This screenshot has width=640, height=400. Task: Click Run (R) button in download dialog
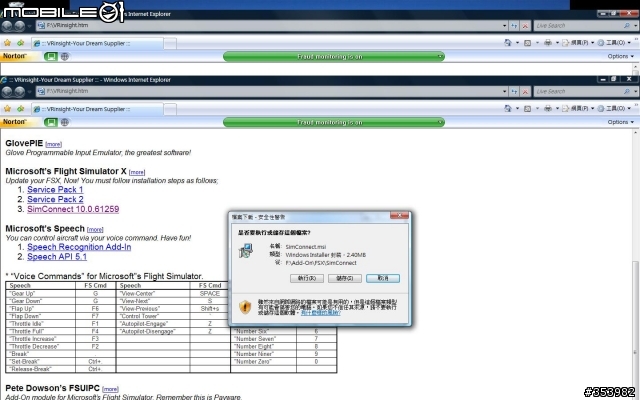(x=307, y=278)
